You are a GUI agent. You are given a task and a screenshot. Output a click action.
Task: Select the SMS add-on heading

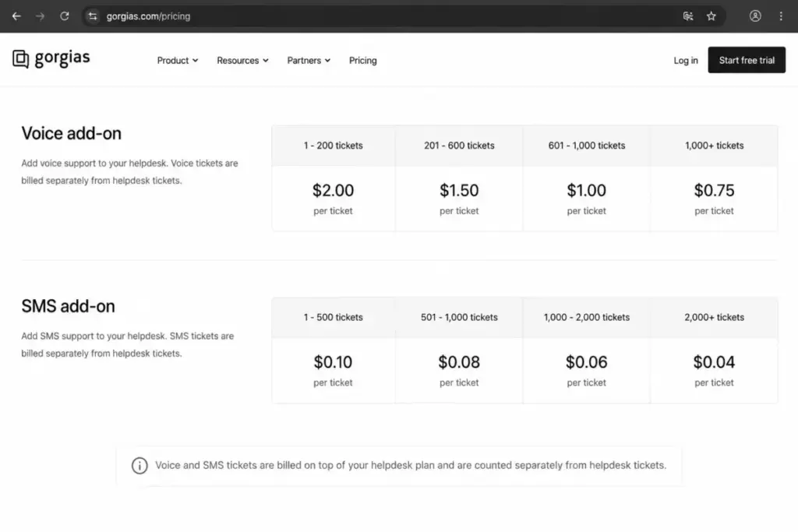tap(69, 306)
